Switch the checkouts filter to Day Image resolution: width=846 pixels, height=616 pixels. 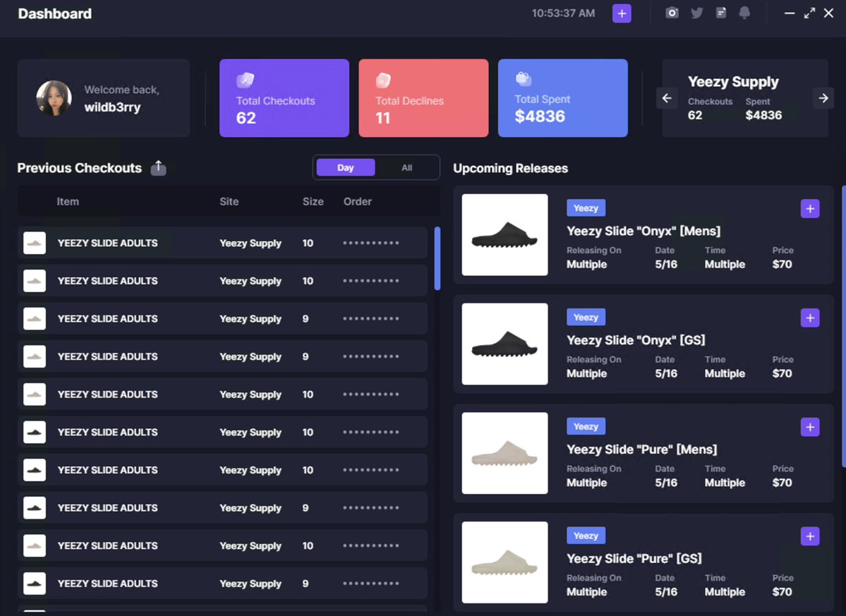pos(345,168)
